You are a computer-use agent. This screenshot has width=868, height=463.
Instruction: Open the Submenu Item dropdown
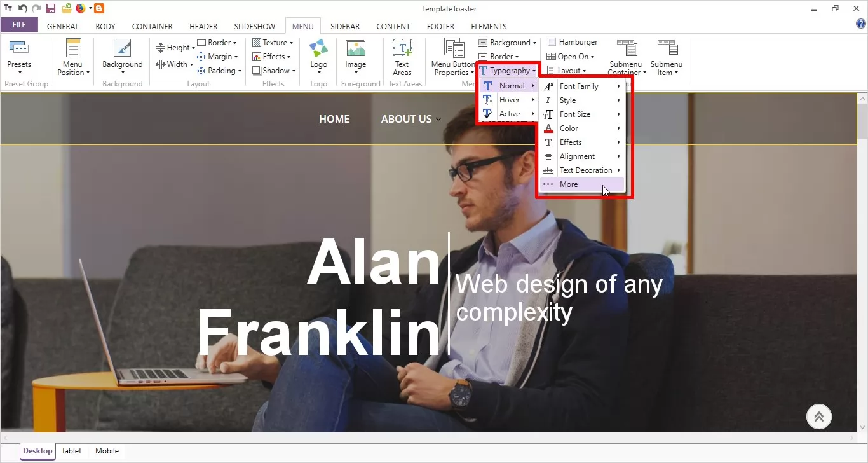(x=666, y=68)
